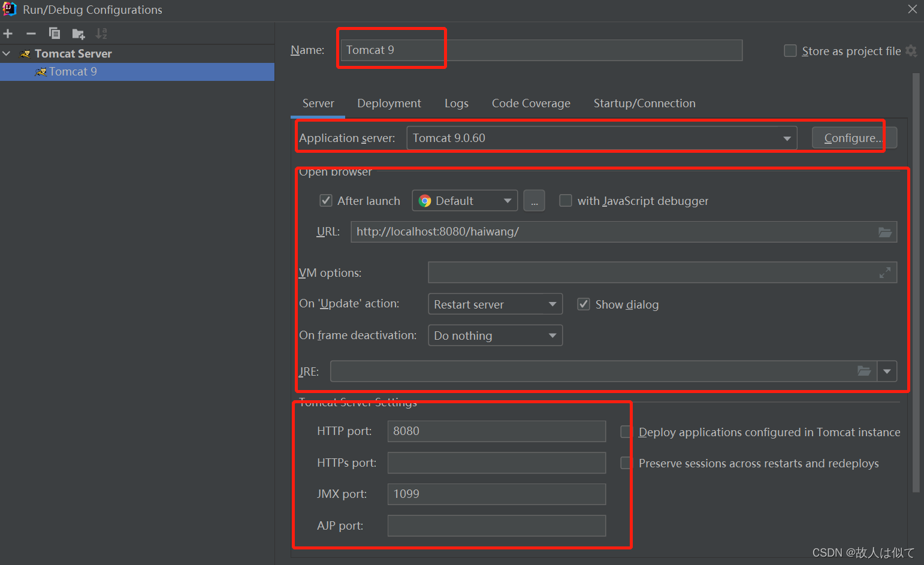Click the IntelliJ icon in title bar
The height and width of the screenshot is (565, 924).
coord(10,9)
